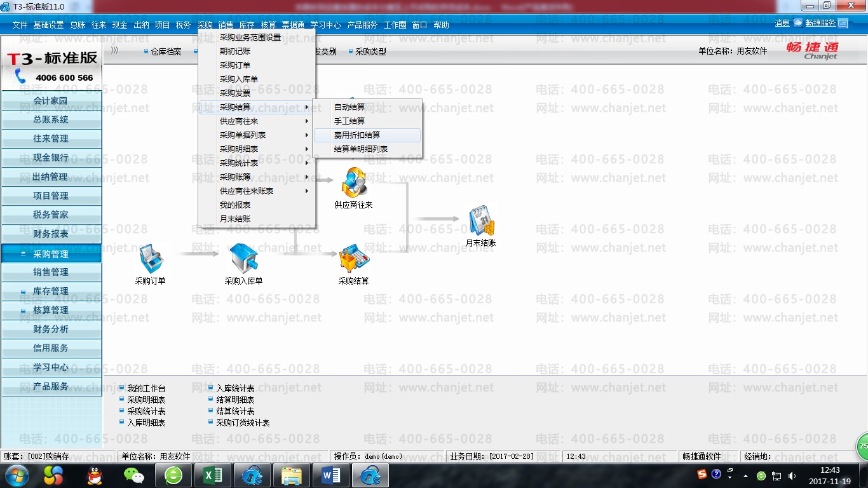This screenshot has height=488, width=868.
Task: Open the 采购明细表 report link
Action: [146, 400]
